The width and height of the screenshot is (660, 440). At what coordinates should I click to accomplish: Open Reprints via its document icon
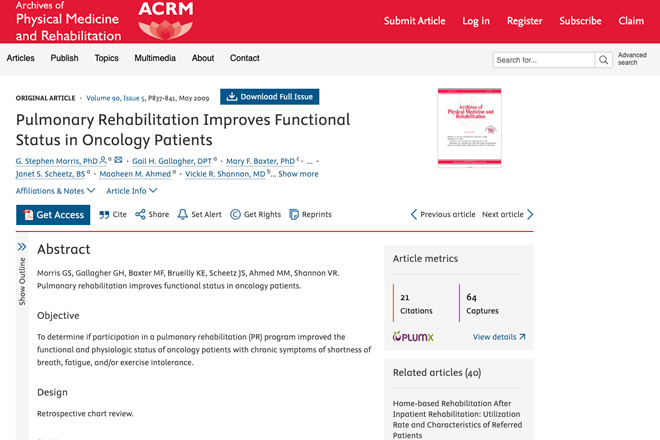(294, 214)
